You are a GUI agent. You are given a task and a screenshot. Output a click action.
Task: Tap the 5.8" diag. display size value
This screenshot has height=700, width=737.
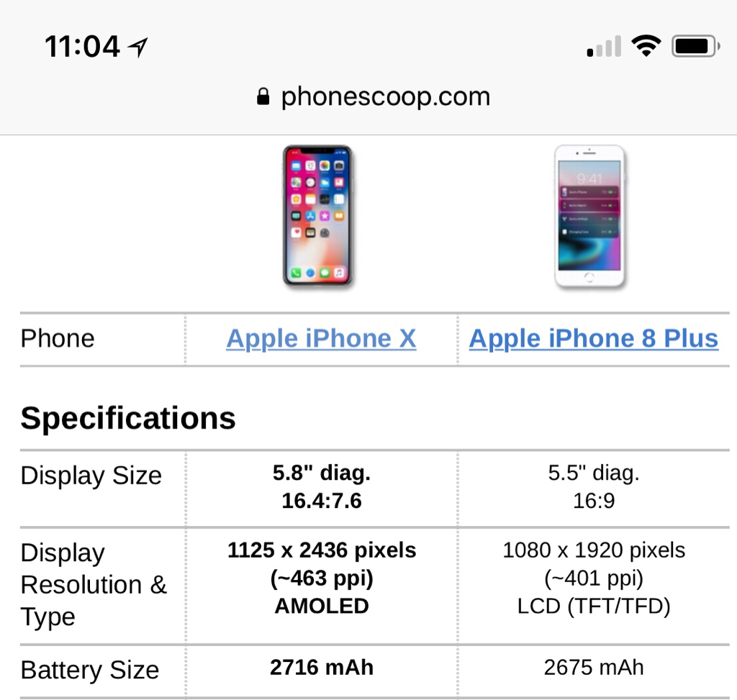[x=322, y=473]
